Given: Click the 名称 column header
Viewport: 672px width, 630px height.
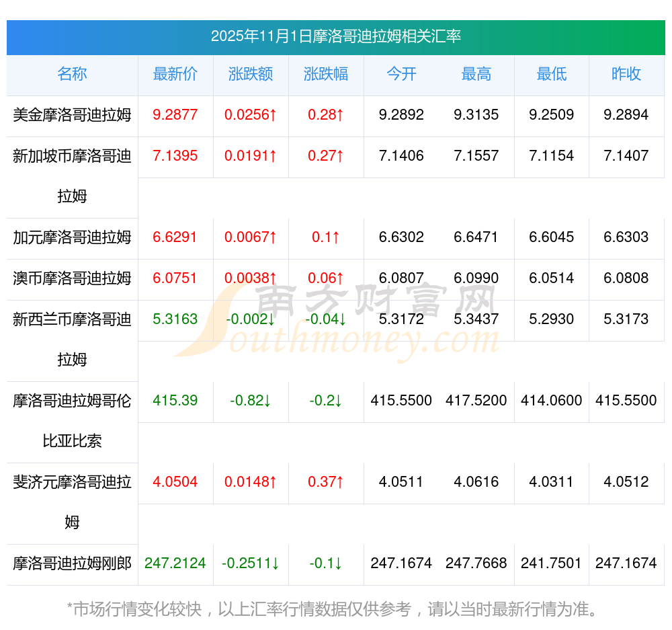Looking at the screenshot, I should pos(72,74).
